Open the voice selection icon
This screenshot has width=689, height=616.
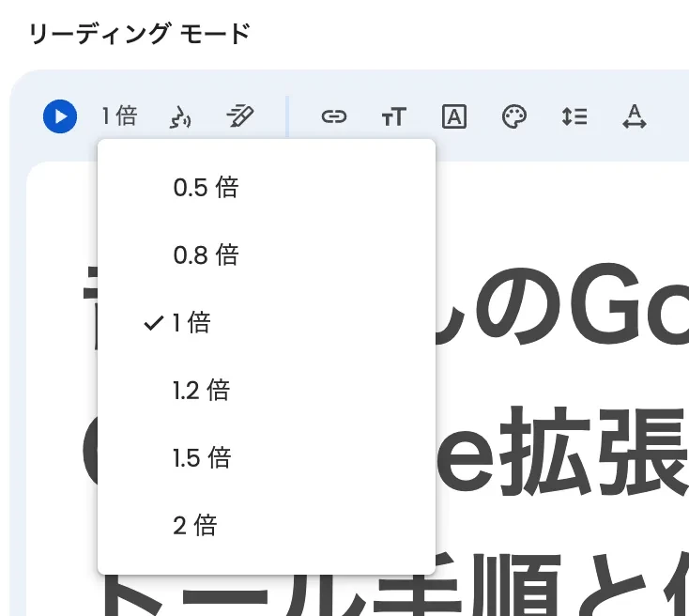click(x=180, y=117)
